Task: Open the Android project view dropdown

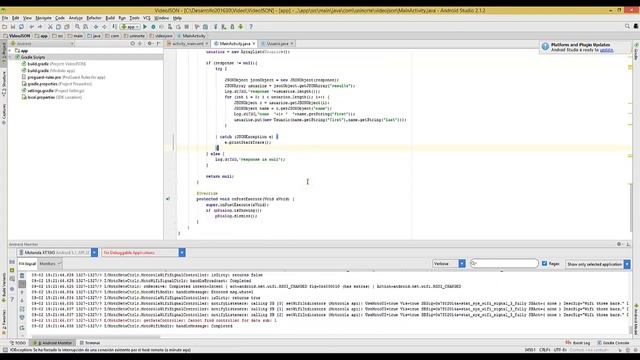Action: pos(42,43)
